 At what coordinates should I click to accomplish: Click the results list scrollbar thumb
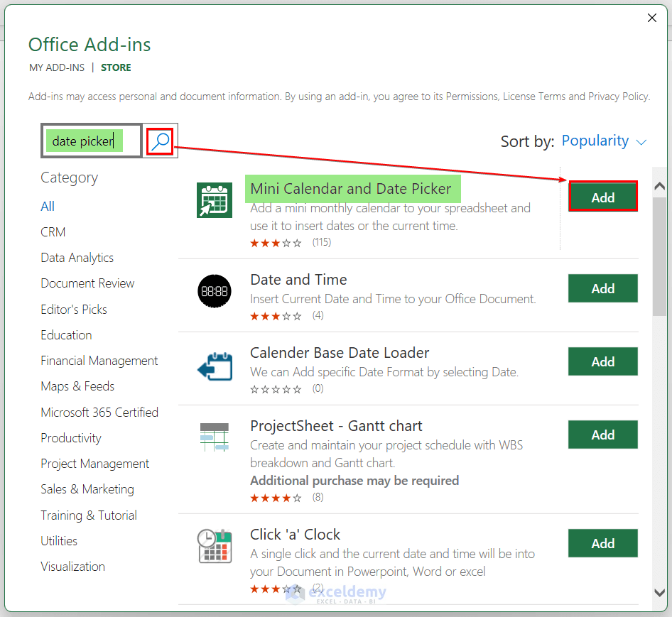click(660, 257)
